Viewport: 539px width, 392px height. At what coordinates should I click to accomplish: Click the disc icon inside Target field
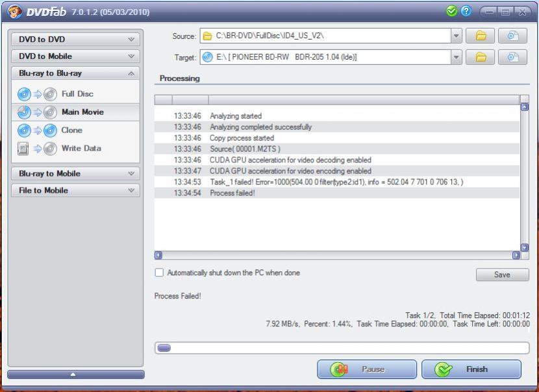(x=207, y=57)
